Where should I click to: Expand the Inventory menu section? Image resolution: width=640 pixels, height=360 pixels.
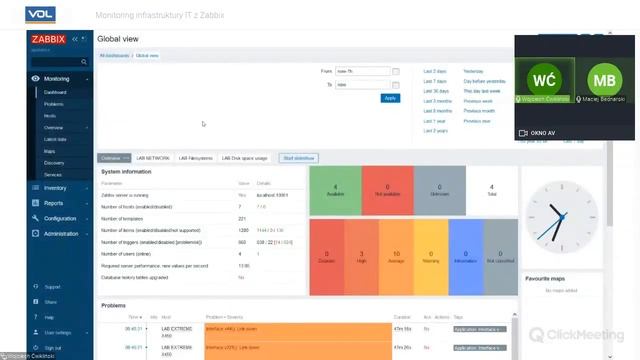click(87, 188)
